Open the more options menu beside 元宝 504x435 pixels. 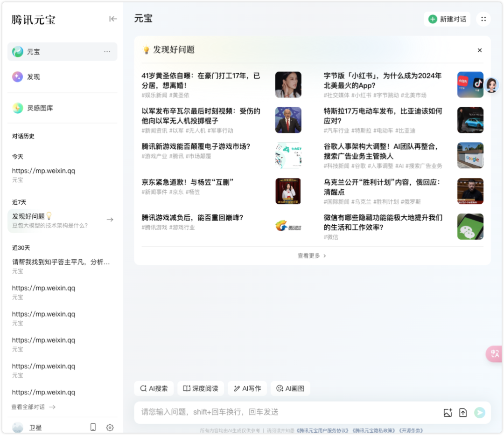click(106, 51)
